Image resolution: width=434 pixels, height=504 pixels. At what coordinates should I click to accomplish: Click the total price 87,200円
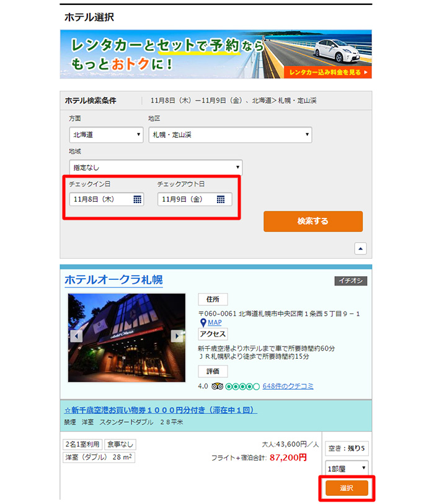[x=288, y=457]
